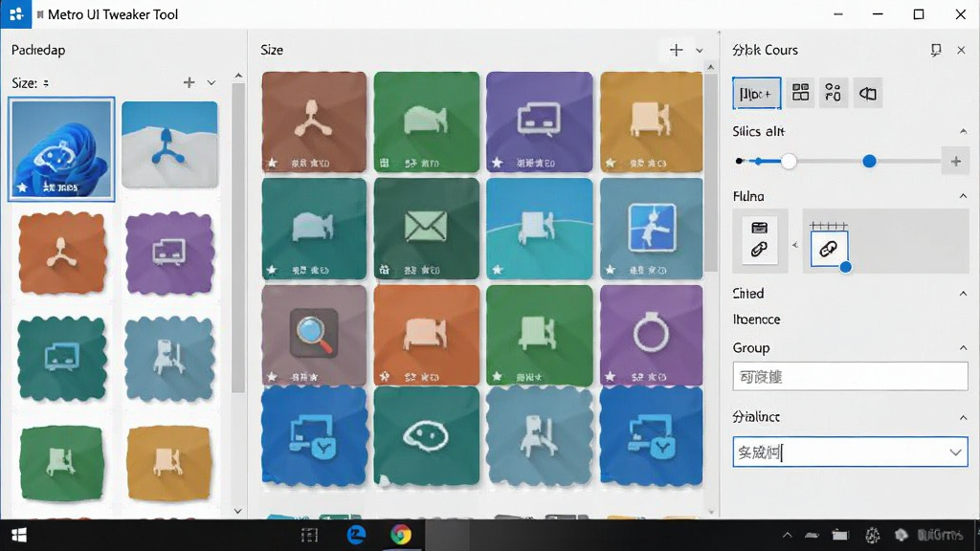This screenshot has height=551, width=980.
Task: Open the teal tile with blob face icon
Action: (427, 436)
